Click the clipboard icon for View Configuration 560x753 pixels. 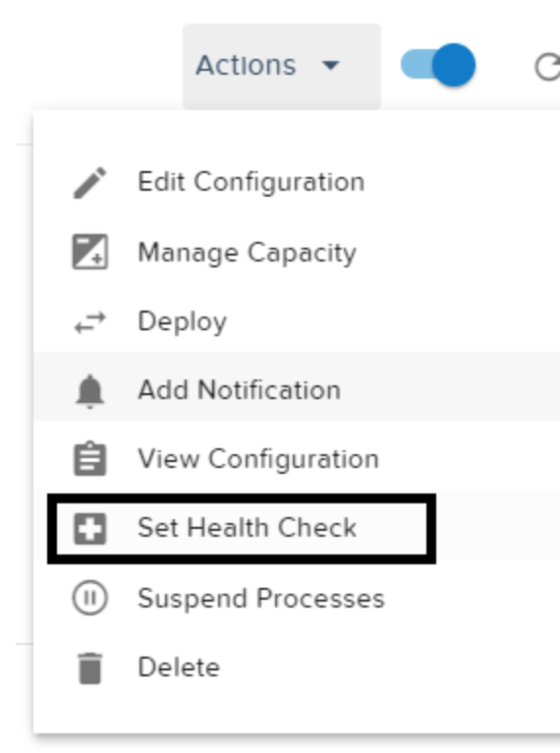(89, 460)
